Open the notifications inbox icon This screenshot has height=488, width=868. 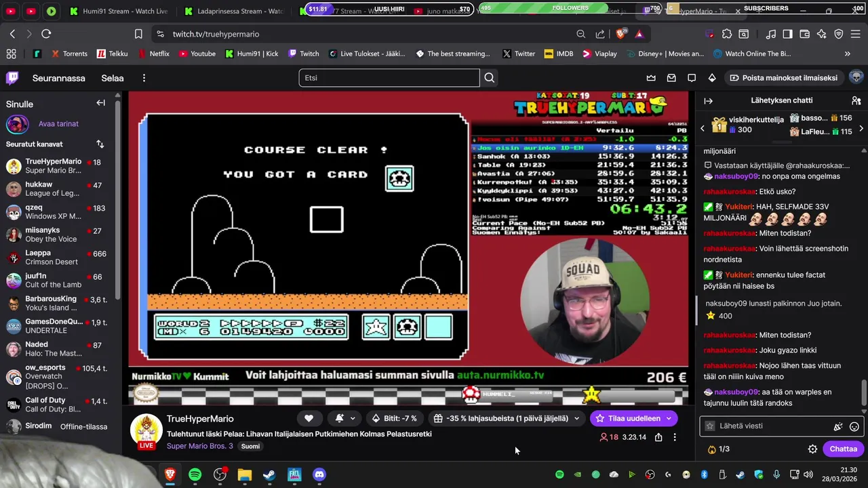(671, 78)
